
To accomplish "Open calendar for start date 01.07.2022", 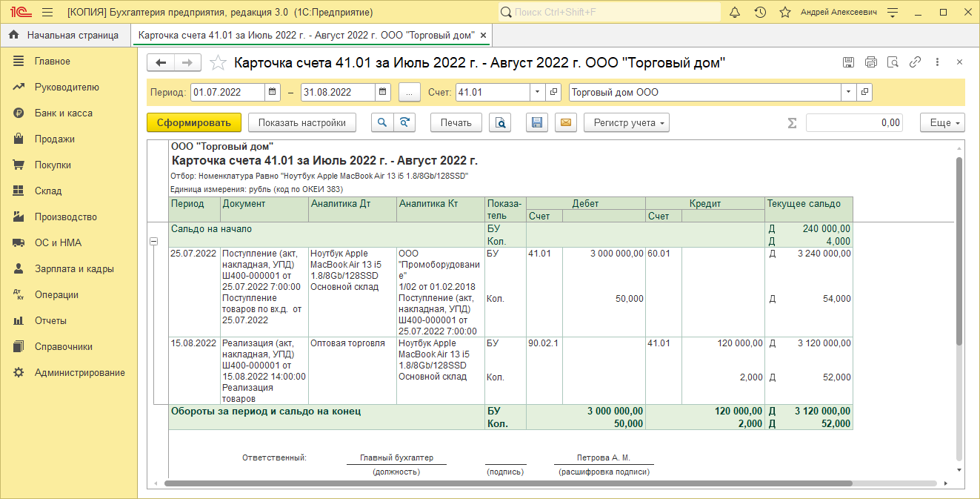I will tap(273, 93).
